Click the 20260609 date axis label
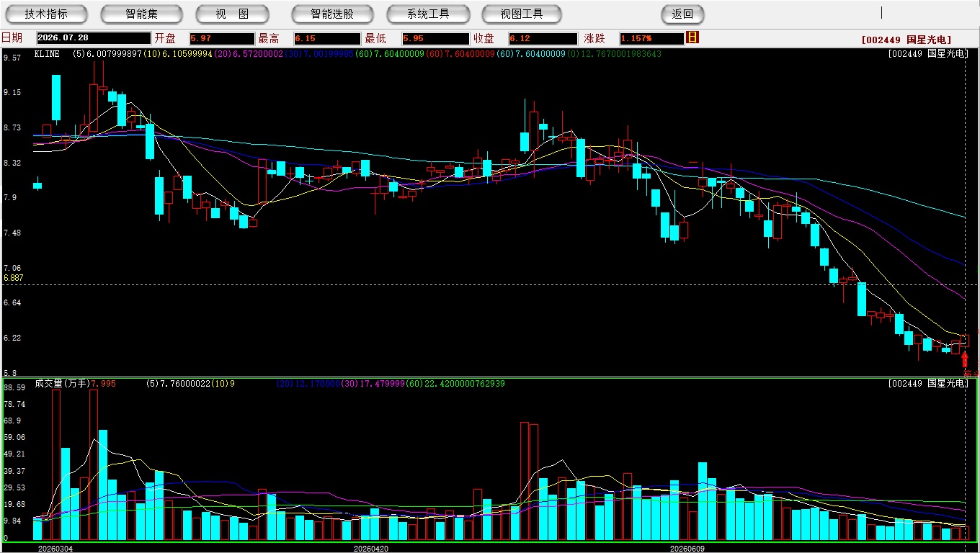The image size is (980, 553). coord(687,549)
